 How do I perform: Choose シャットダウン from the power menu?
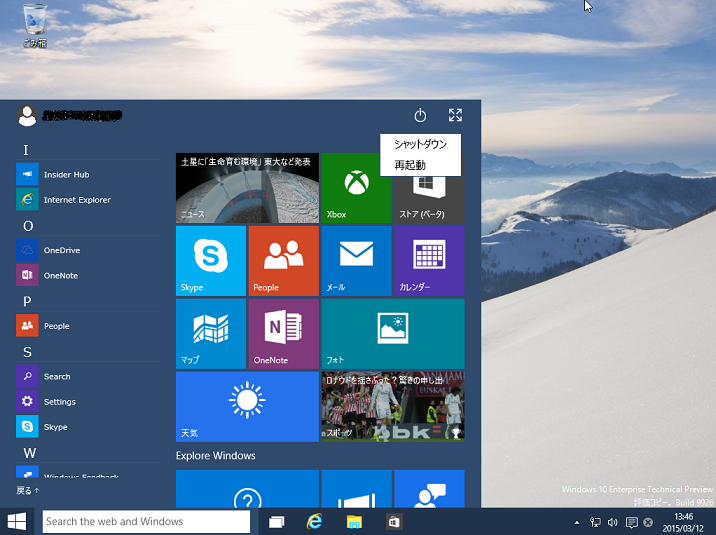click(421, 144)
